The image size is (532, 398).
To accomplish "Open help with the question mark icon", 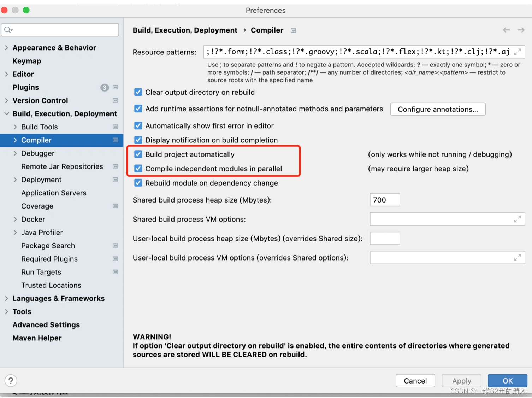I will tap(11, 381).
